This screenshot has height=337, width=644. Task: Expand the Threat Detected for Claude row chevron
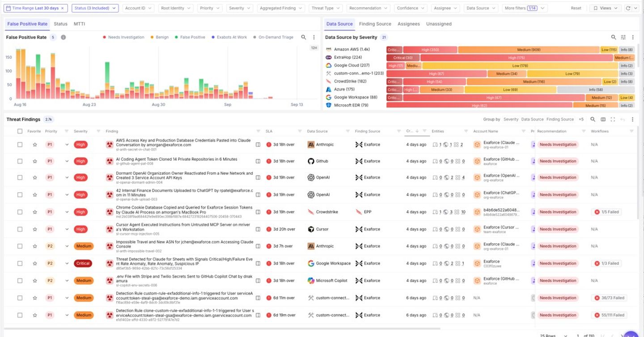(x=67, y=264)
